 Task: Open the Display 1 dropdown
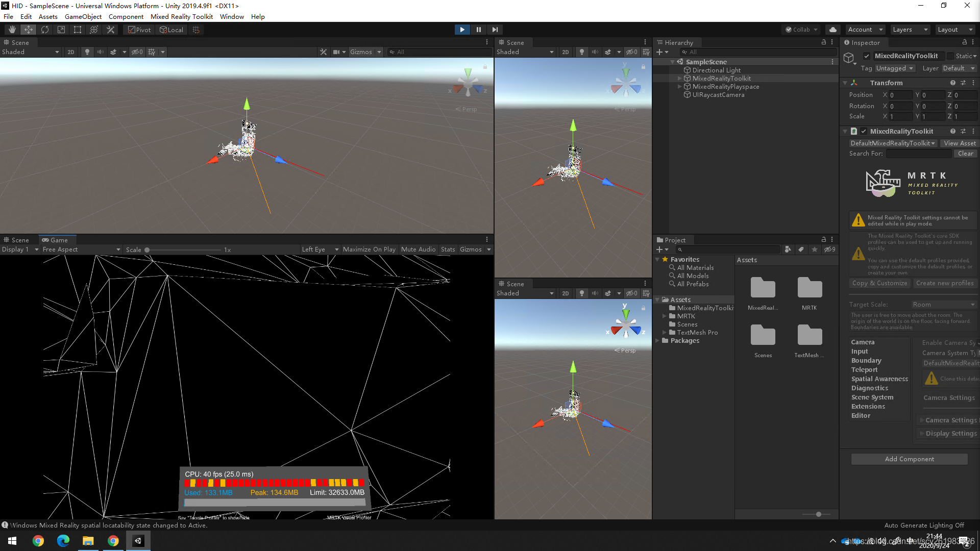click(x=20, y=249)
